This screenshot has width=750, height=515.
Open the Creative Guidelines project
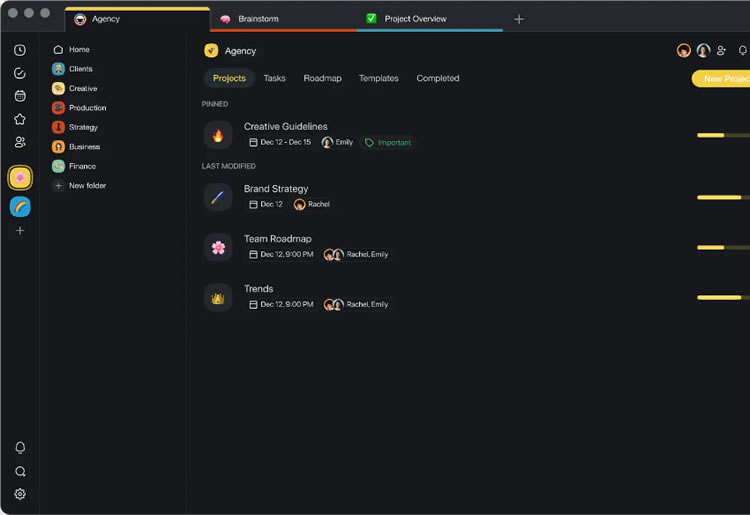click(x=286, y=126)
